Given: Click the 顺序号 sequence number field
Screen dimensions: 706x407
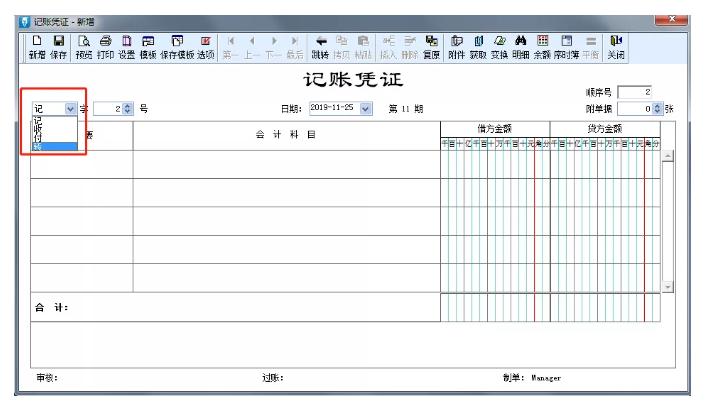Looking at the screenshot, I should click(x=634, y=92).
